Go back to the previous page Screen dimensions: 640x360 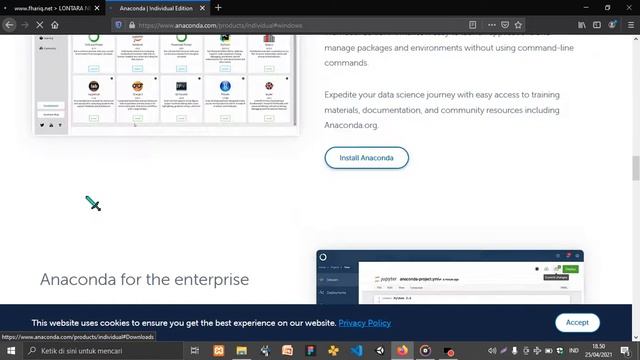[x=9, y=25]
